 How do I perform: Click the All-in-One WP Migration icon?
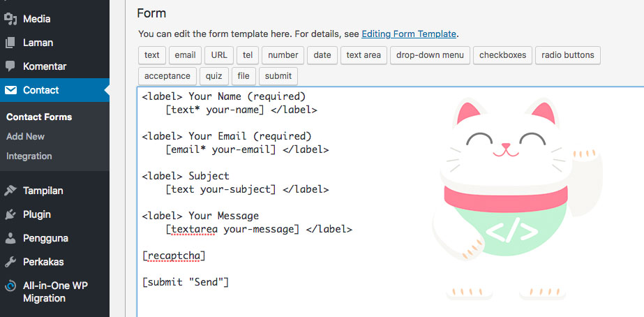tap(10, 286)
